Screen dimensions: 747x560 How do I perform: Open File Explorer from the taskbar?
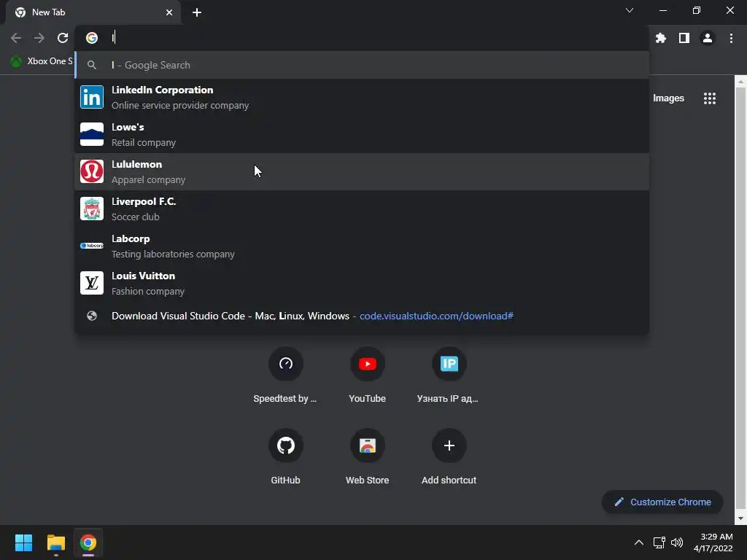55,542
